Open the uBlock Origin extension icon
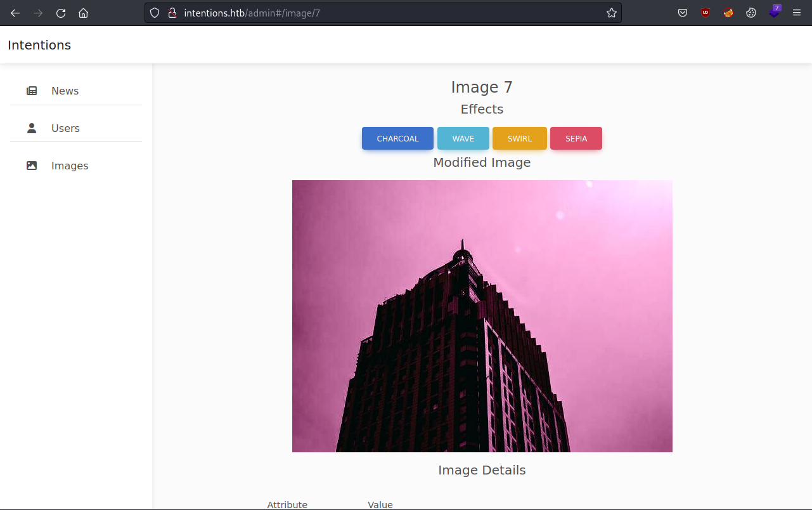The image size is (812, 510). coord(706,13)
